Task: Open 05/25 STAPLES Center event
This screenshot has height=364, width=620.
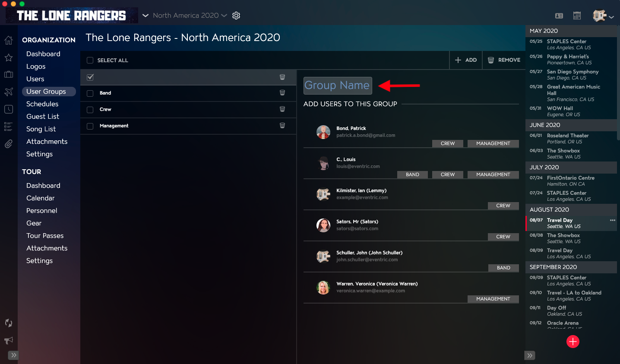Action: click(571, 44)
